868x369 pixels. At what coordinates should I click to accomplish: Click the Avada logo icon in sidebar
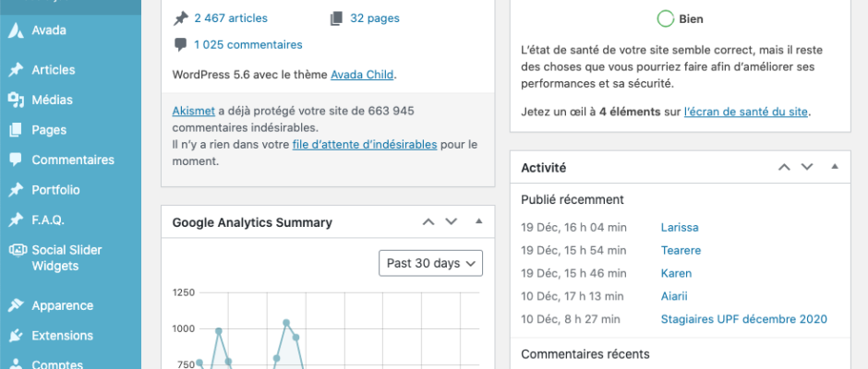click(16, 30)
